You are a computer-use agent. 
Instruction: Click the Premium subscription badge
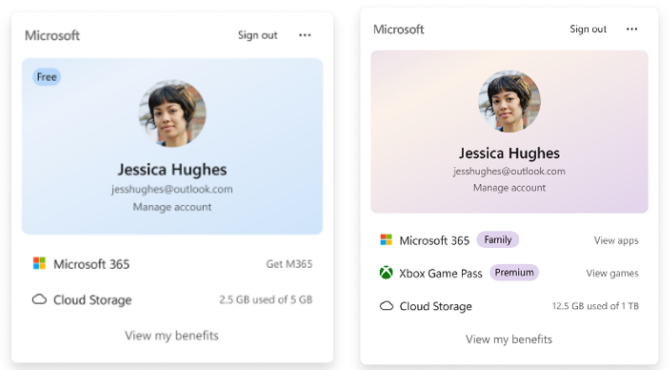point(514,272)
